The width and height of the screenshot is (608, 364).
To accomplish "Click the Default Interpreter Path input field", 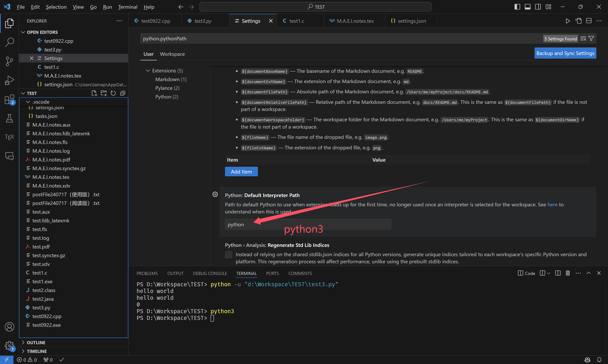I will coord(308,225).
